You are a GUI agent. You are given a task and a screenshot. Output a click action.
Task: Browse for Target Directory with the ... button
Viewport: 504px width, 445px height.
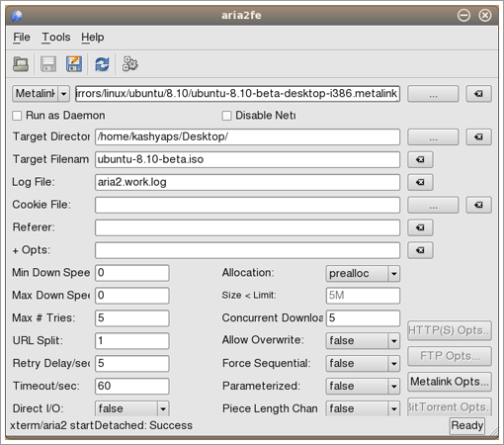click(433, 136)
